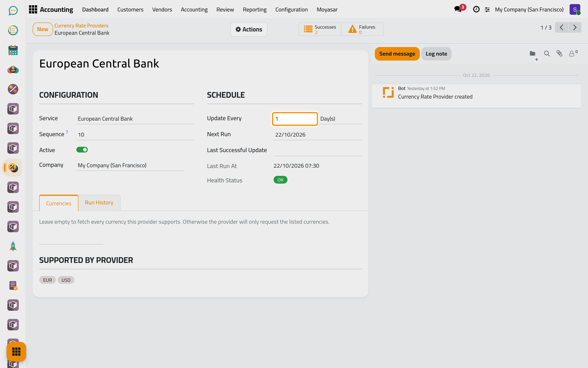
Task: Click the USD currency tag
Action: [66, 280]
